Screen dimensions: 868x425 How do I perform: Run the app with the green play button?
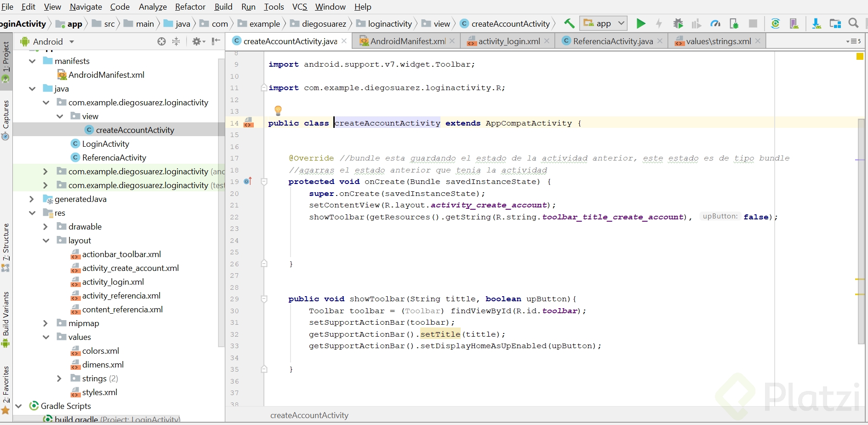pyautogui.click(x=641, y=23)
